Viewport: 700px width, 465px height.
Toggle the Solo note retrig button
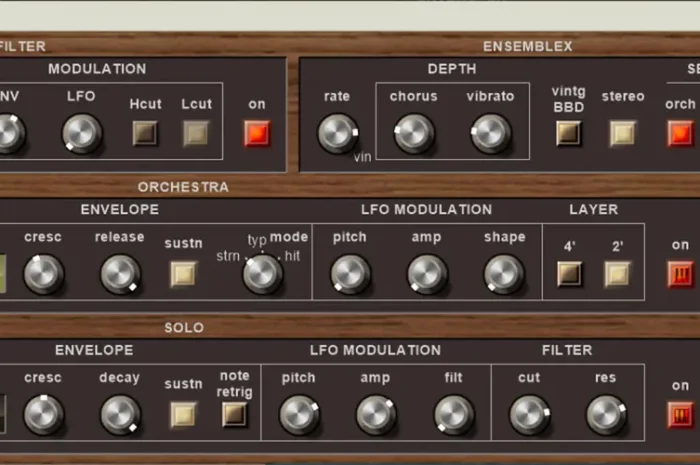point(235,414)
